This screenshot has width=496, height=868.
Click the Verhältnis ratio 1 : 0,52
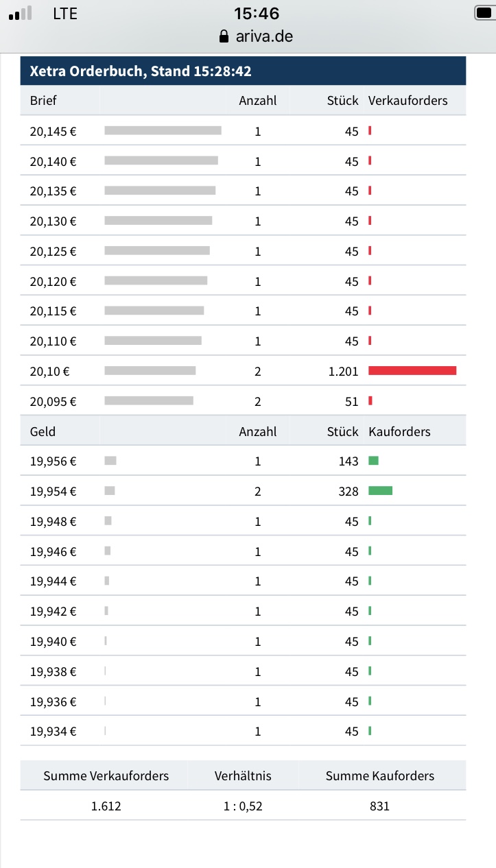[x=243, y=806]
